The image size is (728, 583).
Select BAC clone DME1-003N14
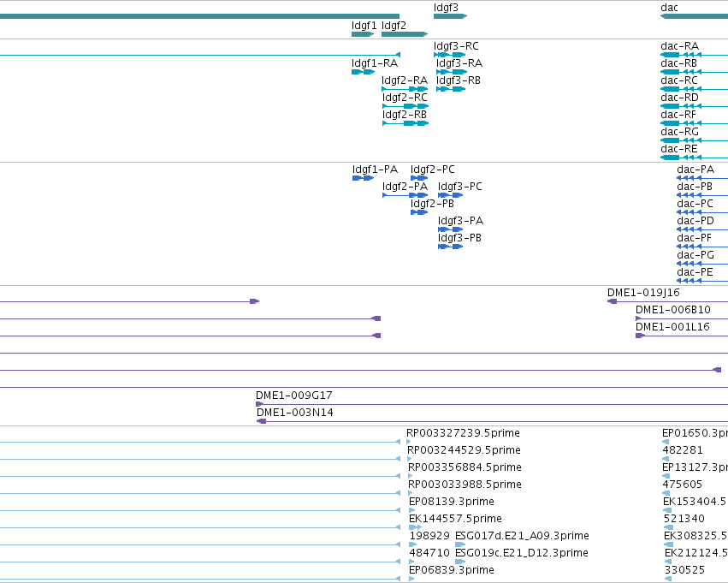tap(295, 413)
